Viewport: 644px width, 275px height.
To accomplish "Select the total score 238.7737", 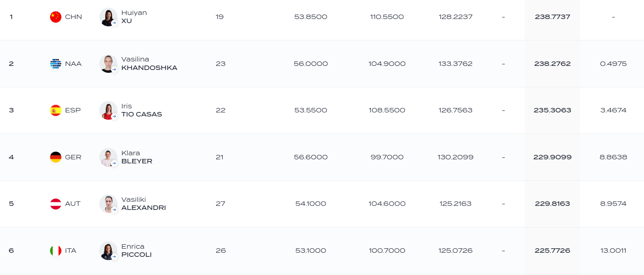I will coord(552,17).
